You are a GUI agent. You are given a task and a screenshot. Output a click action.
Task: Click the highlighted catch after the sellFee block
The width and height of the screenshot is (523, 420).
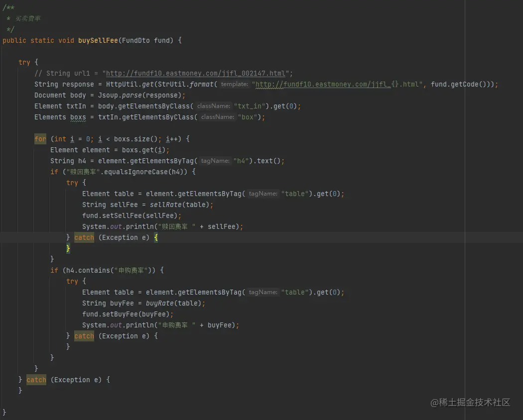[x=84, y=238]
